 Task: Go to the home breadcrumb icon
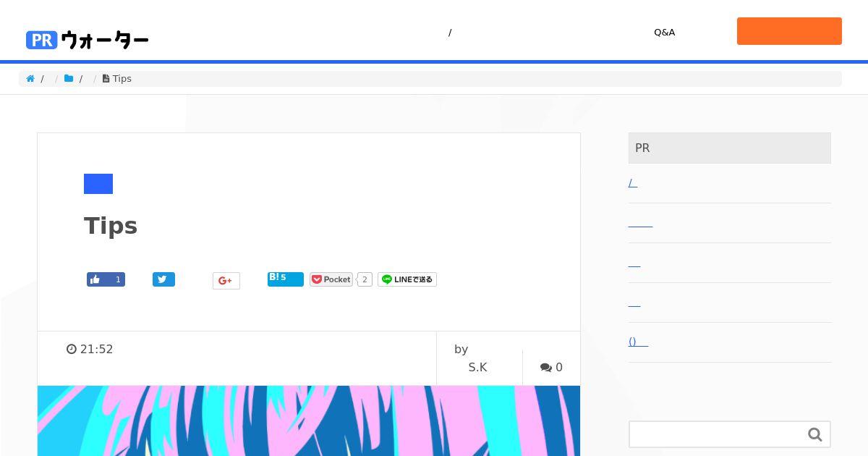click(x=30, y=78)
